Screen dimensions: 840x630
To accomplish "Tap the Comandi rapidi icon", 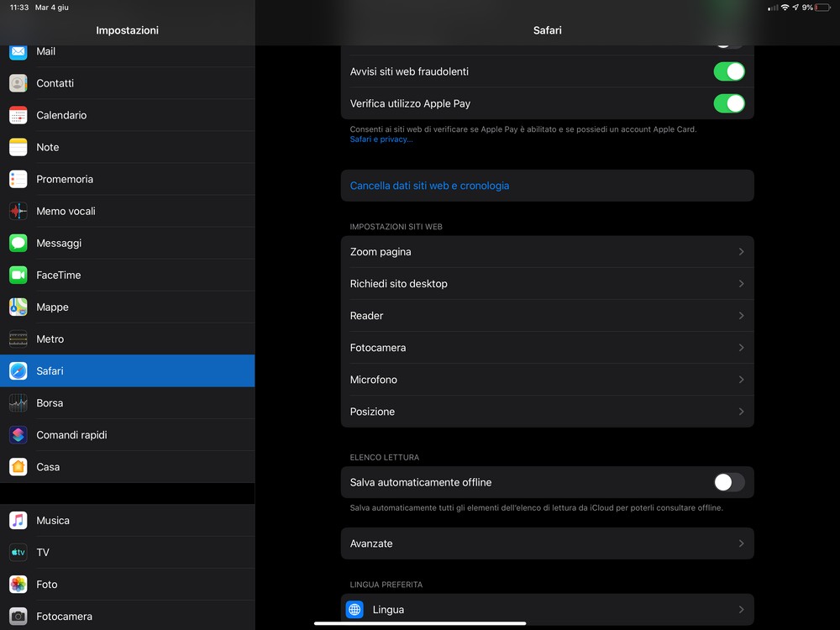I will (18, 435).
